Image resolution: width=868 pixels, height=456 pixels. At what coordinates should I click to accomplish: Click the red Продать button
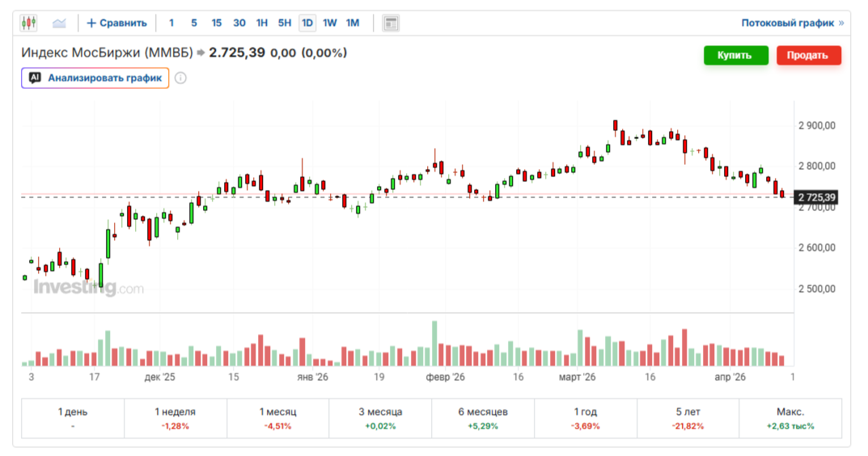808,55
